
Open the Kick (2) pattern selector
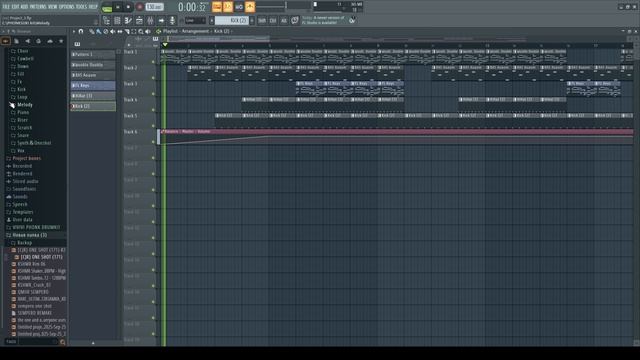tap(231, 20)
